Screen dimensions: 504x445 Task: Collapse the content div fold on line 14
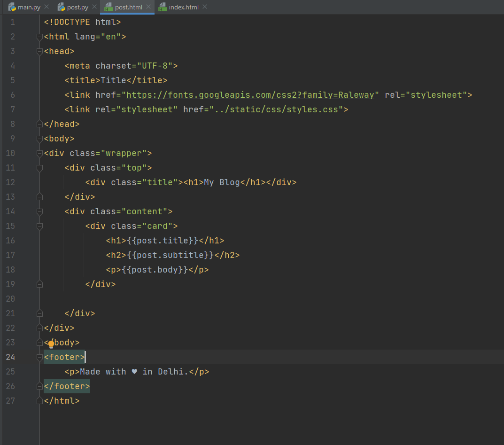point(39,211)
